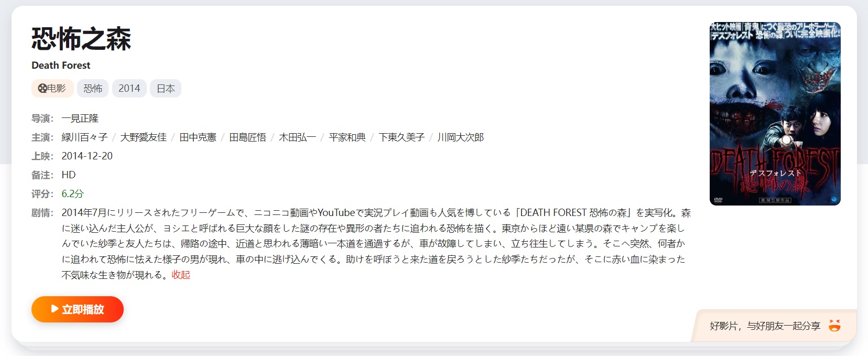The image size is (868, 356).
Task: Collapse the synopsis with 收起
Action: [181, 275]
